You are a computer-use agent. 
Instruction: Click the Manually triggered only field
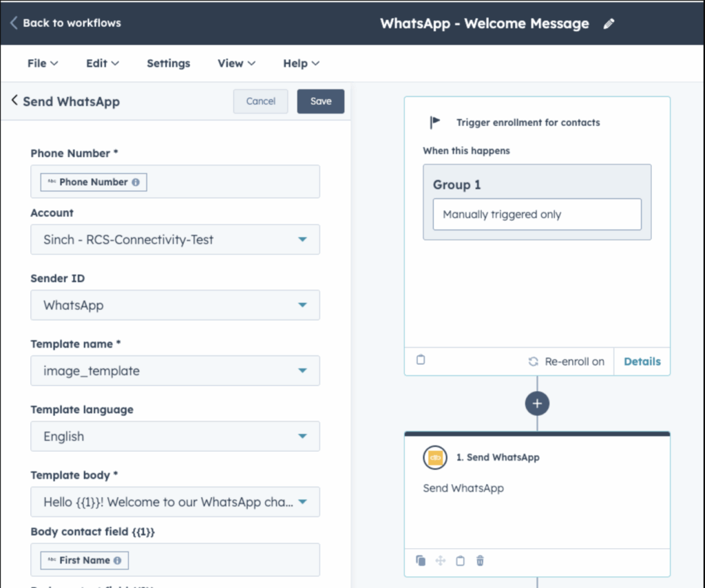pos(537,214)
